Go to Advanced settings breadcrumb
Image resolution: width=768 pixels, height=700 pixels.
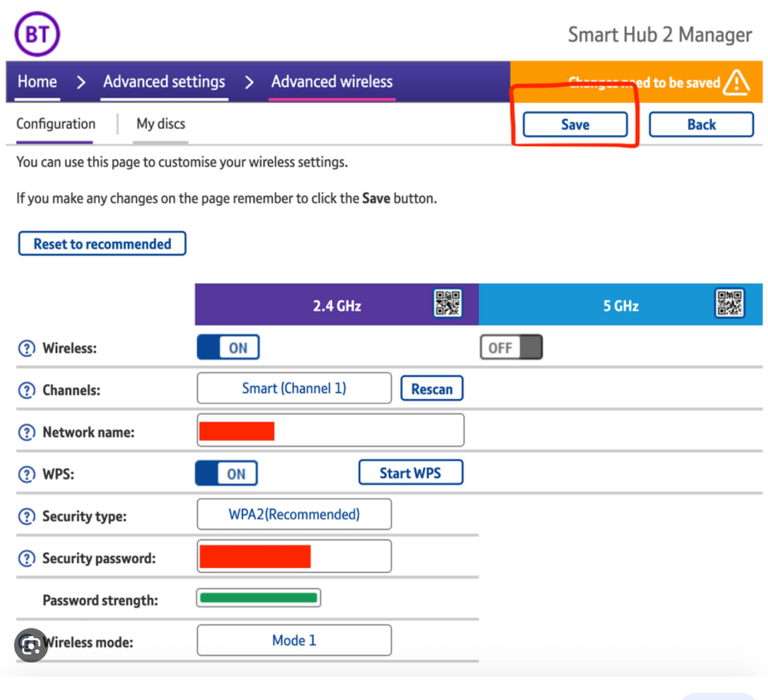pyautogui.click(x=165, y=81)
